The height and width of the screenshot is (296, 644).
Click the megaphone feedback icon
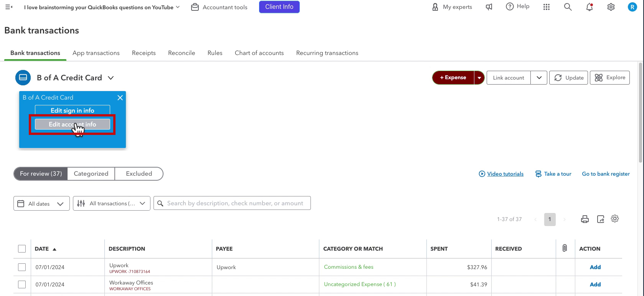pyautogui.click(x=489, y=7)
